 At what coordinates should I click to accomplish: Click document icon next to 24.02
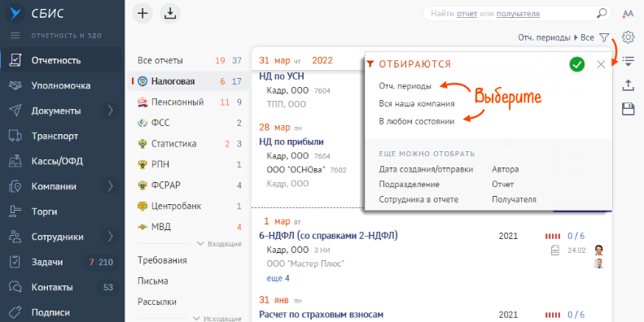[x=555, y=250]
